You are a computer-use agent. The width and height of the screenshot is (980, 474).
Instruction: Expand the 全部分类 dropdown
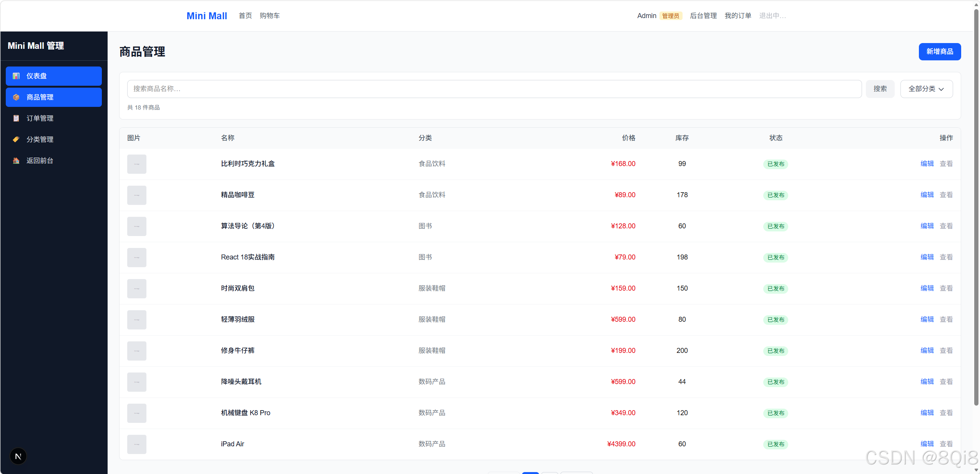point(926,89)
